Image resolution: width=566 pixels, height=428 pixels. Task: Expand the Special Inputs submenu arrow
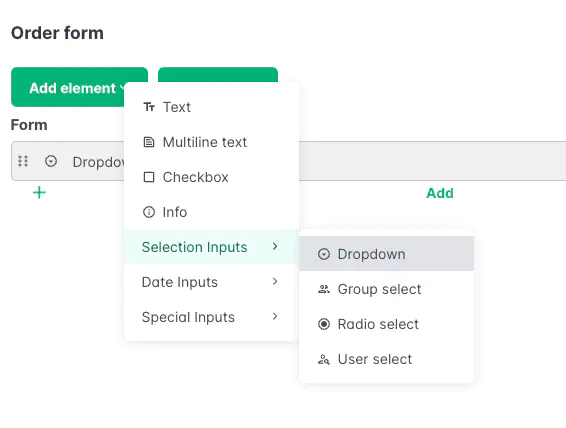pos(275,316)
